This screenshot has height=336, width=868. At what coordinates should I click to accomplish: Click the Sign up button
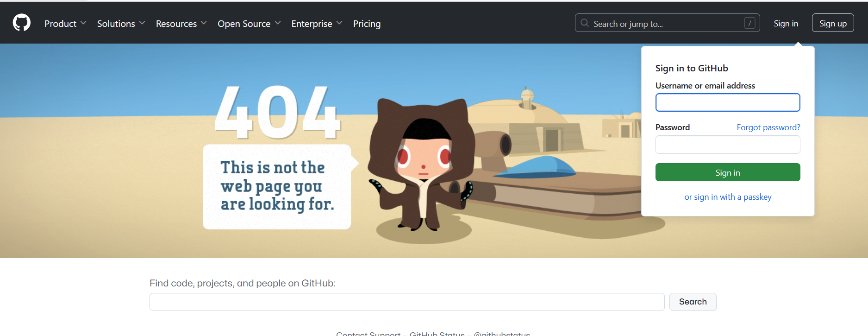click(833, 23)
